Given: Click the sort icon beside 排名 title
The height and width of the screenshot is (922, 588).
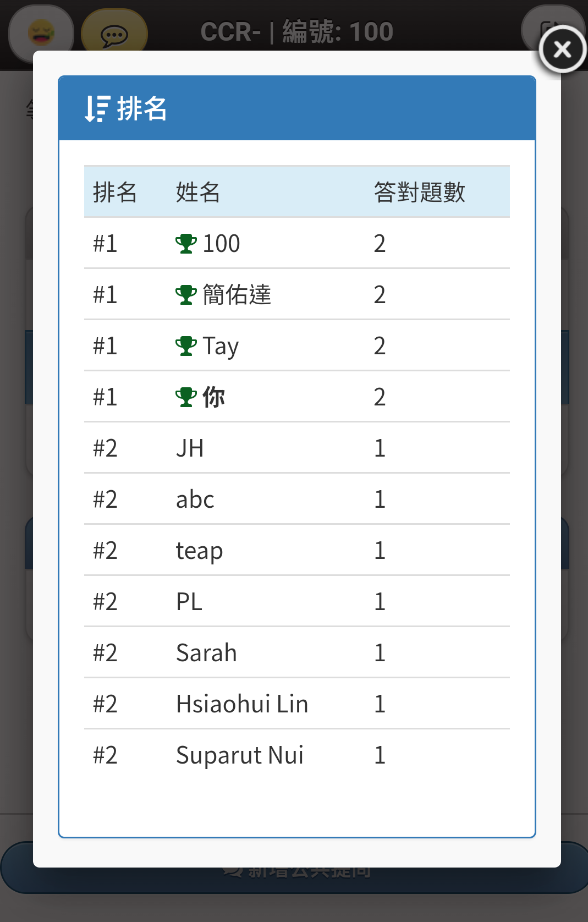Looking at the screenshot, I should tap(97, 108).
